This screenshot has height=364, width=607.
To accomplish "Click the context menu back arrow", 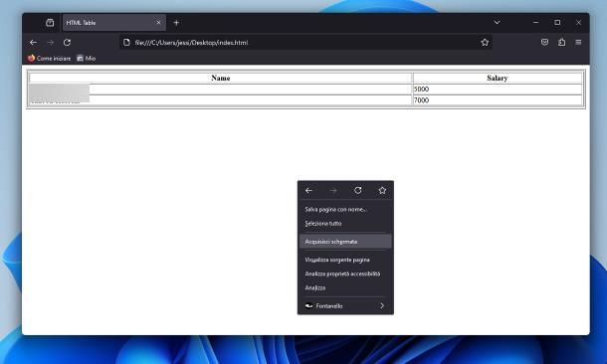I will (x=308, y=191).
